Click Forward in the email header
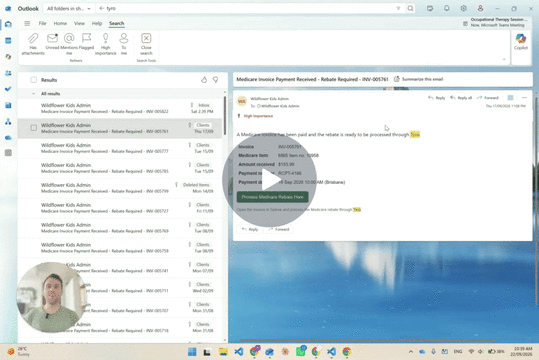 [x=487, y=98]
